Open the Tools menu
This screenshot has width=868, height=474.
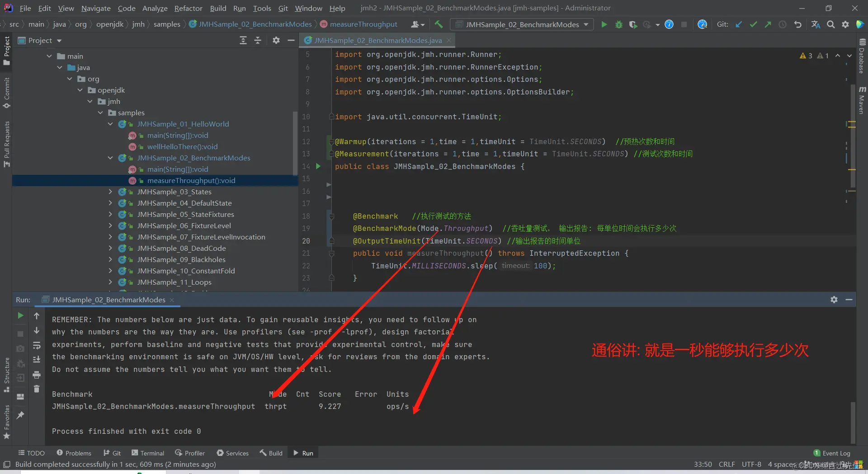[x=262, y=8]
